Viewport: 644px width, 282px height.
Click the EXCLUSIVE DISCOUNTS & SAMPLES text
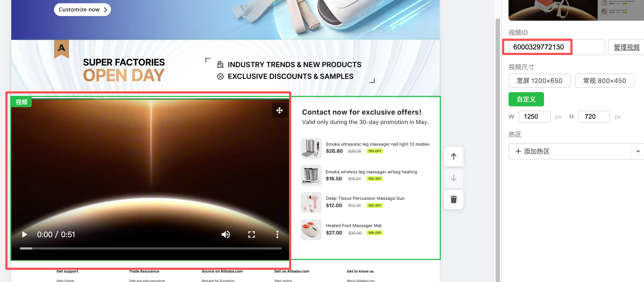(291, 76)
